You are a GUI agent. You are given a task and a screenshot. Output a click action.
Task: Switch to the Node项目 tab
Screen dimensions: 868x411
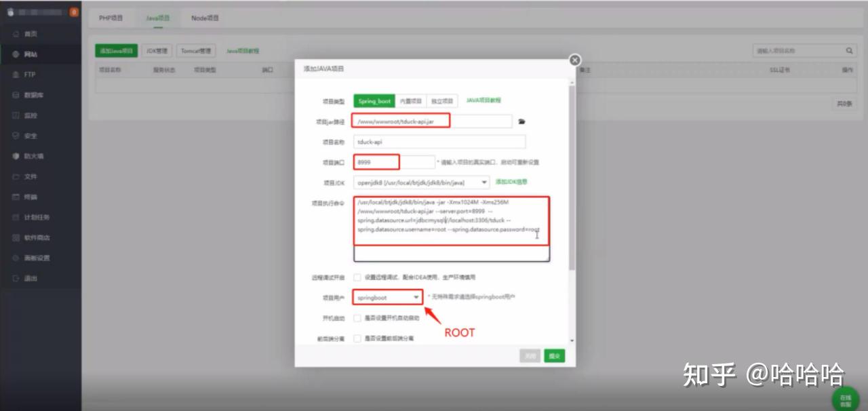coord(205,18)
